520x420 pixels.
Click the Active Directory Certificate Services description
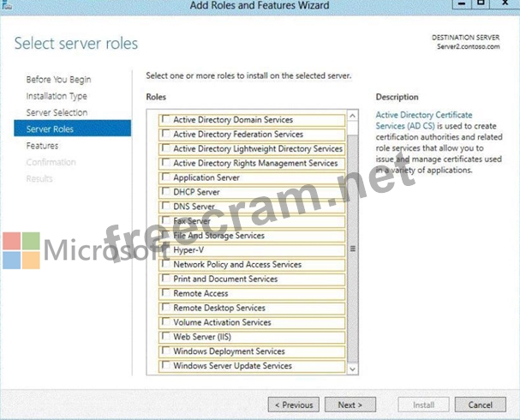(x=439, y=142)
